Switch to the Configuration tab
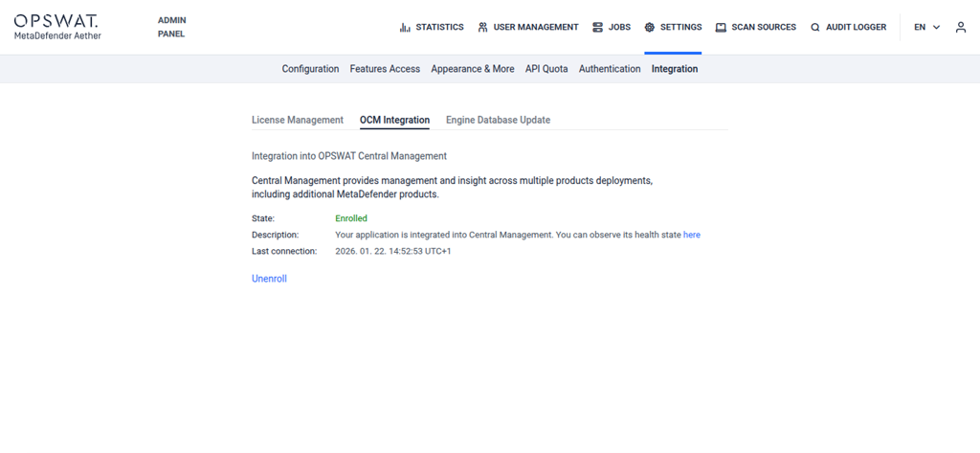 coord(311,69)
